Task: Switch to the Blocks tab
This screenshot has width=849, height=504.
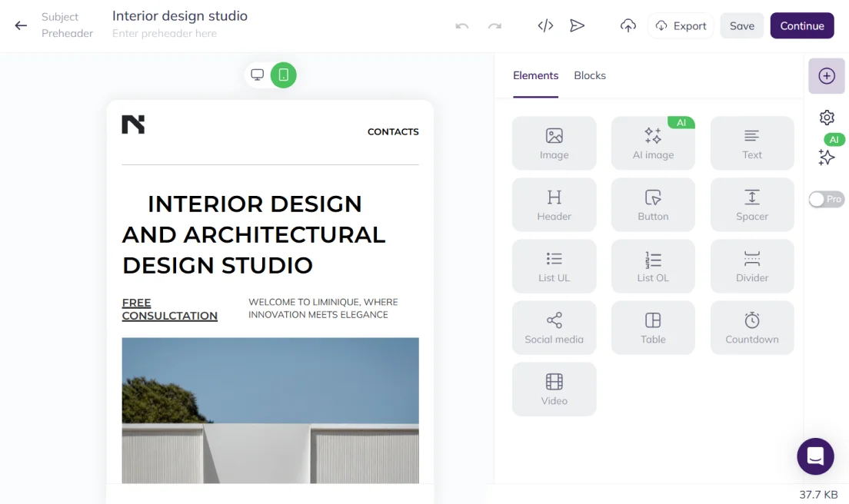Action: coord(590,76)
